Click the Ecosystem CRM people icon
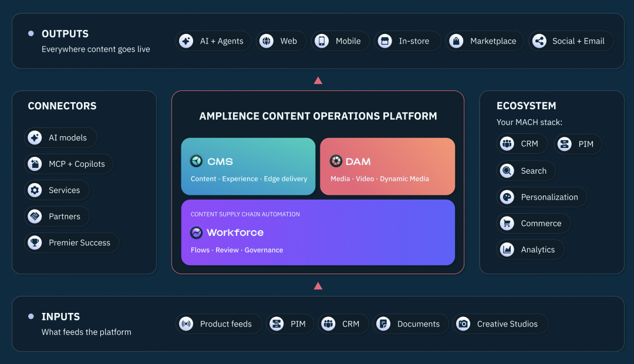 507,144
